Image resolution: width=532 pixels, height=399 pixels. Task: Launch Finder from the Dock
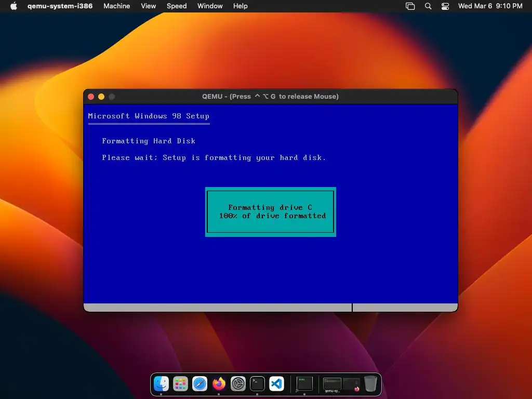coord(161,384)
